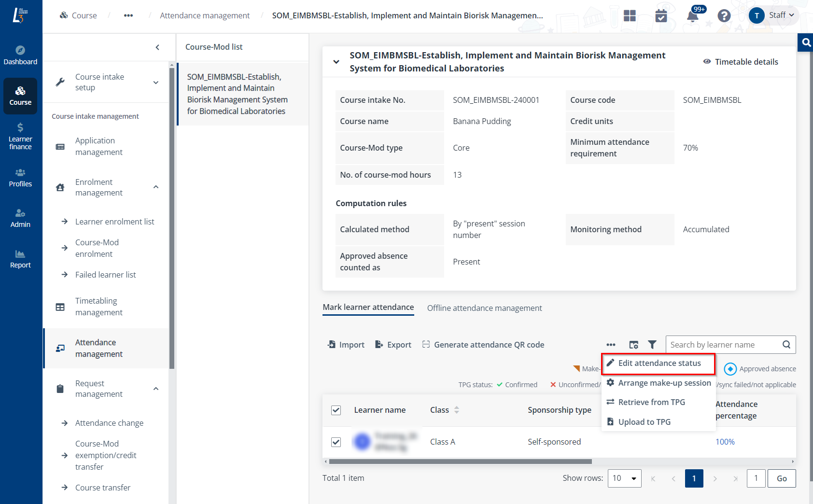The width and height of the screenshot is (813, 504).
Task: Select Edit attendance status menu option
Action: click(659, 364)
